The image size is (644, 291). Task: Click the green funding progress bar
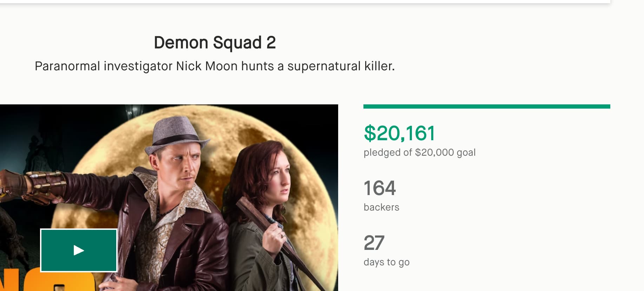[x=486, y=106]
